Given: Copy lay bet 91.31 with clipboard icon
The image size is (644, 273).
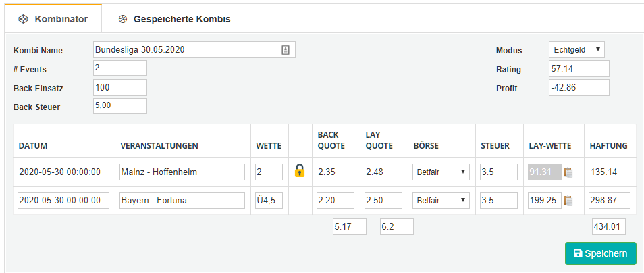Looking at the screenshot, I should pyautogui.click(x=568, y=173).
